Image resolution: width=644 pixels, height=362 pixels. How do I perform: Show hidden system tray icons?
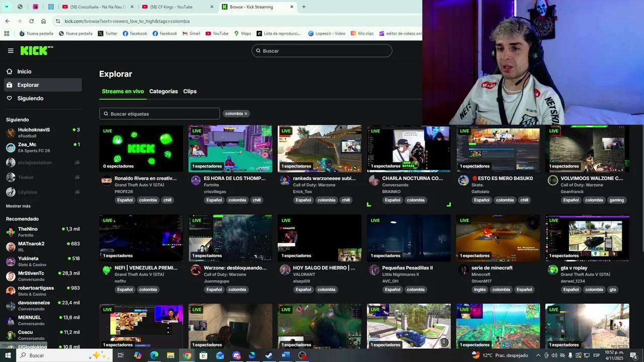[538, 355]
